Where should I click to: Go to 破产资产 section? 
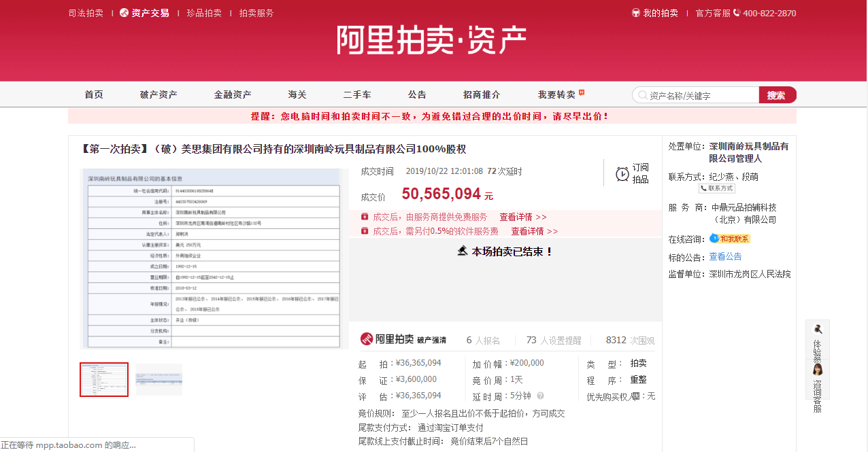coord(158,95)
